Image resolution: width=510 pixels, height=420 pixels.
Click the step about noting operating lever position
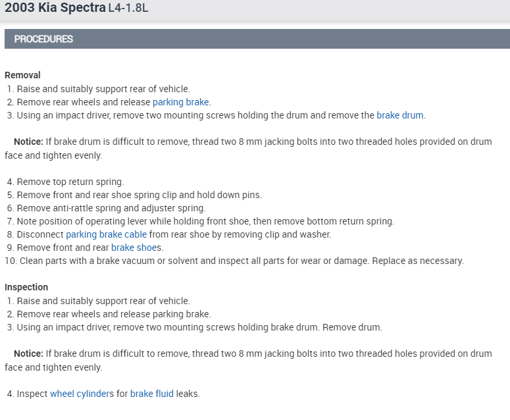tap(205, 221)
